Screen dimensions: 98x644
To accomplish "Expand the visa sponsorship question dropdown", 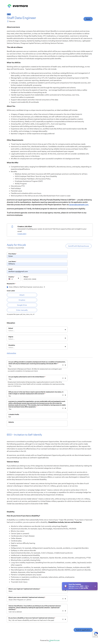I will coord(65,395).
